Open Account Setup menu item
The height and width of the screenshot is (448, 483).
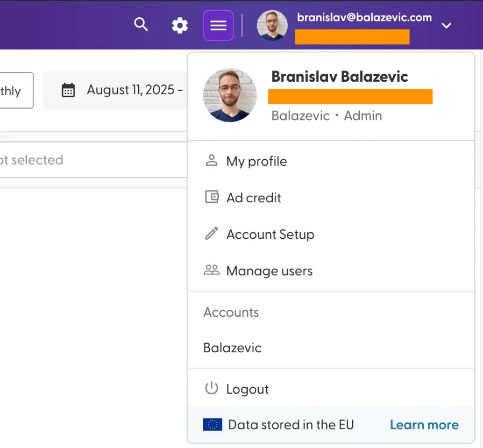(331, 234)
